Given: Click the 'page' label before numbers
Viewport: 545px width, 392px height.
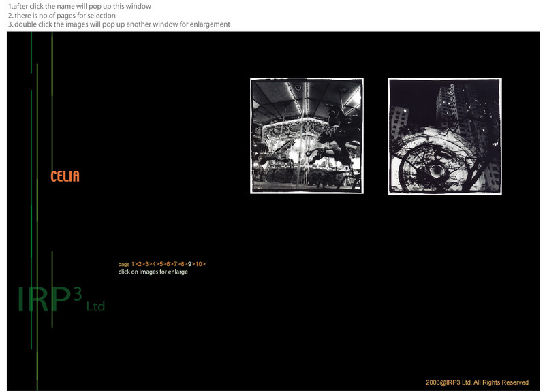Looking at the screenshot, I should click(x=123, y=264).
